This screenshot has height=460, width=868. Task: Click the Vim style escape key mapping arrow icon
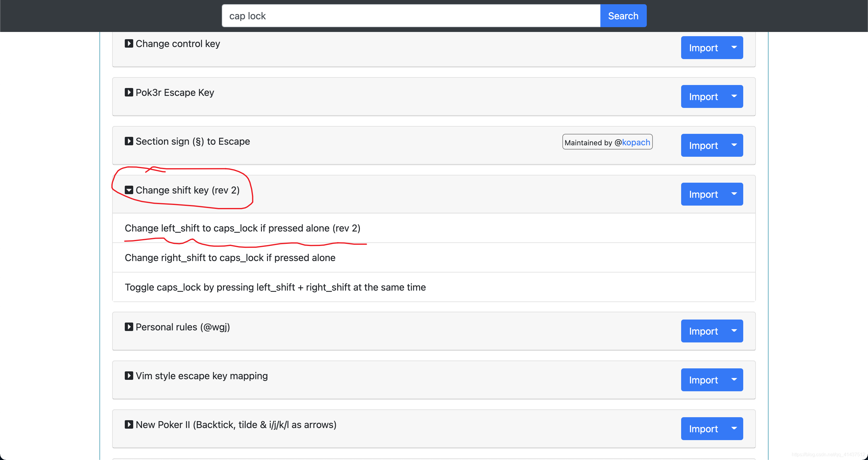[x=129, y=376]
